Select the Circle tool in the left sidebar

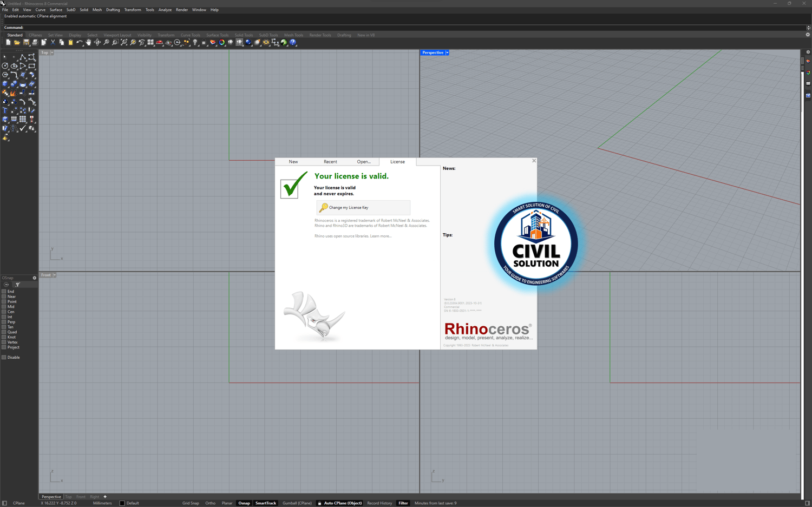tap(5, 66)
